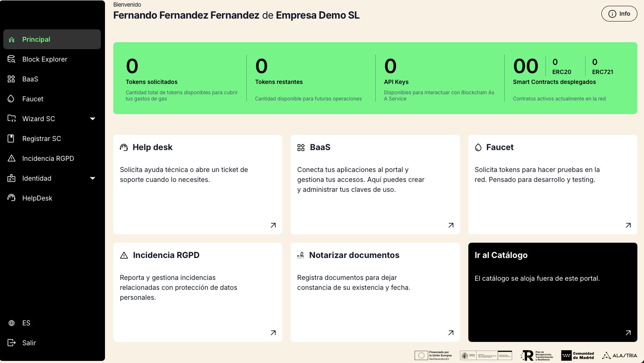Click the Smart Contracts desplegados label
This screenshot has height=363, width=644.
point(554,82)
